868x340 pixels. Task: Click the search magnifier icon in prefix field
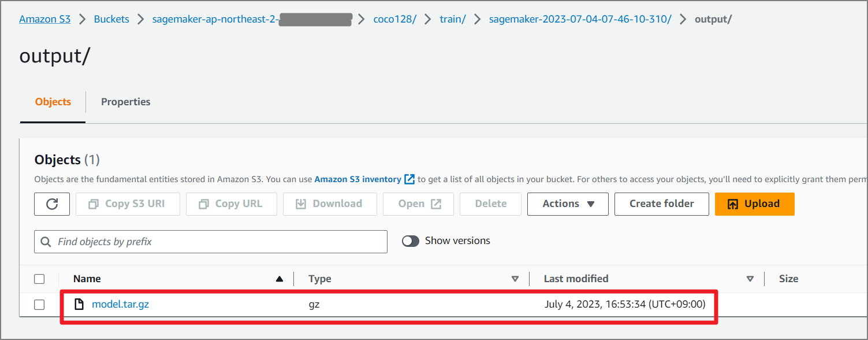pos(46,242)
